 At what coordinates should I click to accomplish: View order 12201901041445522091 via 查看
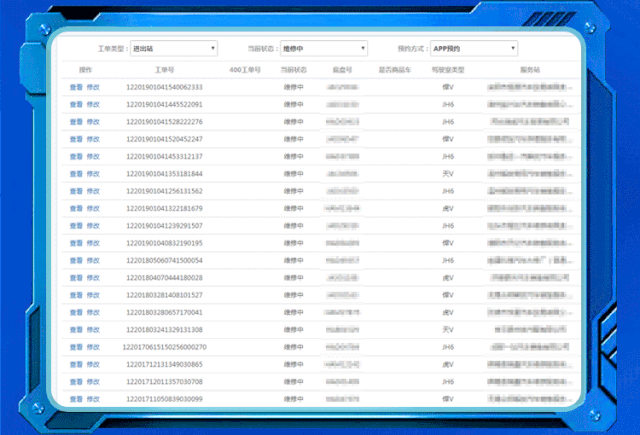pos(76,105)
